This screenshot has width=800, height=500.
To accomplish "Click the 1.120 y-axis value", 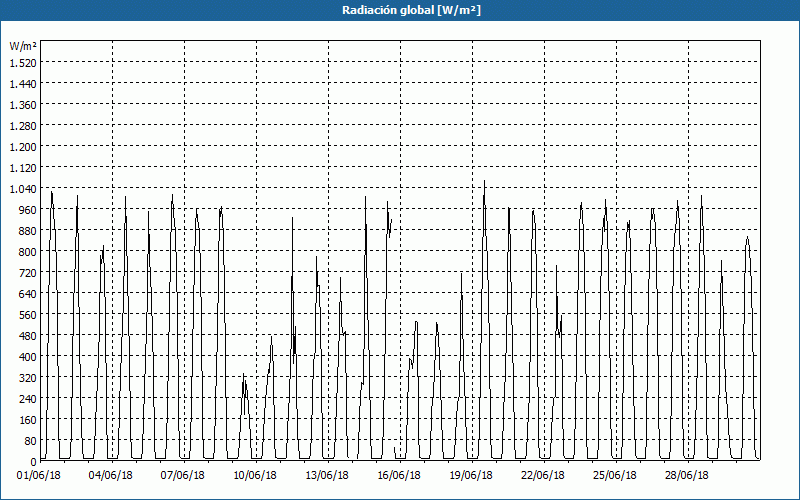I will [x=23, y=168].
